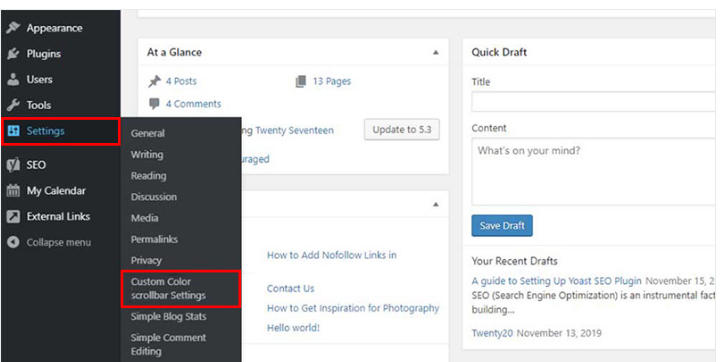728x362 pixels.
Task: Click the Save Draft button
Action: click(502, 226)
